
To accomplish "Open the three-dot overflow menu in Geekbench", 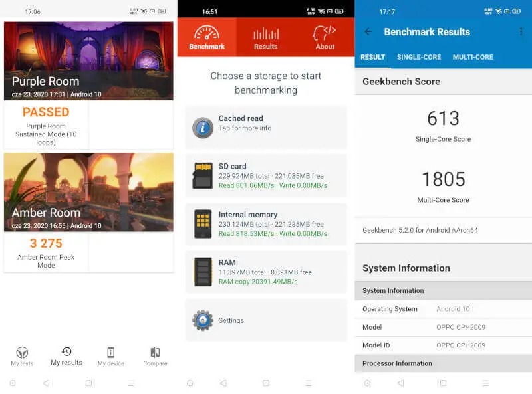I will click(521, 32).
